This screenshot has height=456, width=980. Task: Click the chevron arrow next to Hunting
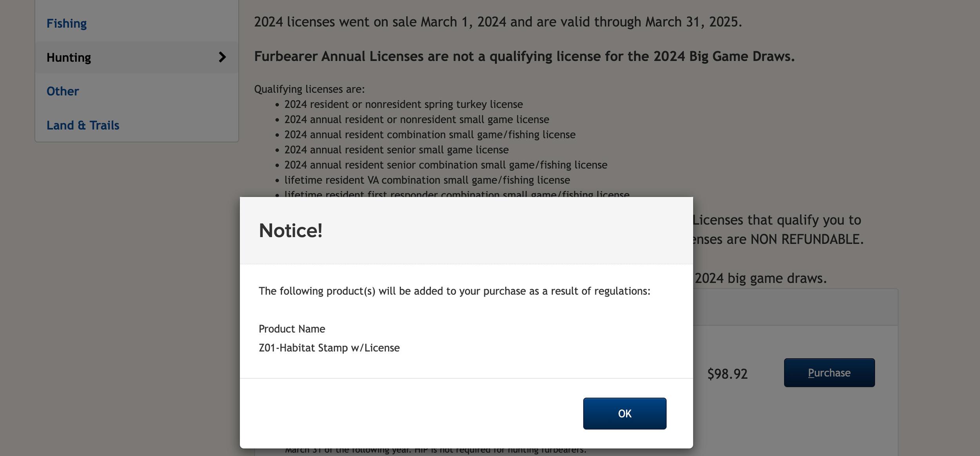(223, 57)
